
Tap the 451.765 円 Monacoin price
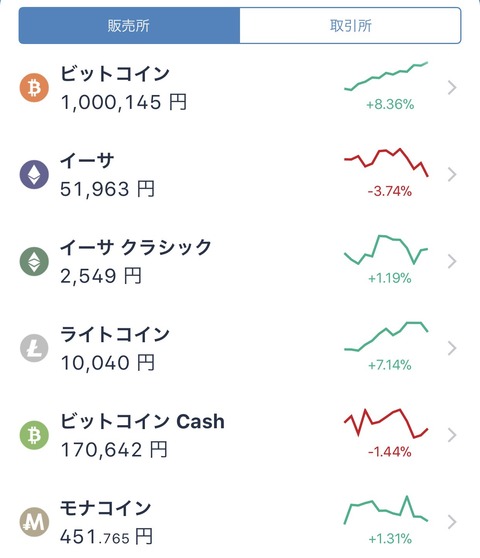[x=106, y=537]
